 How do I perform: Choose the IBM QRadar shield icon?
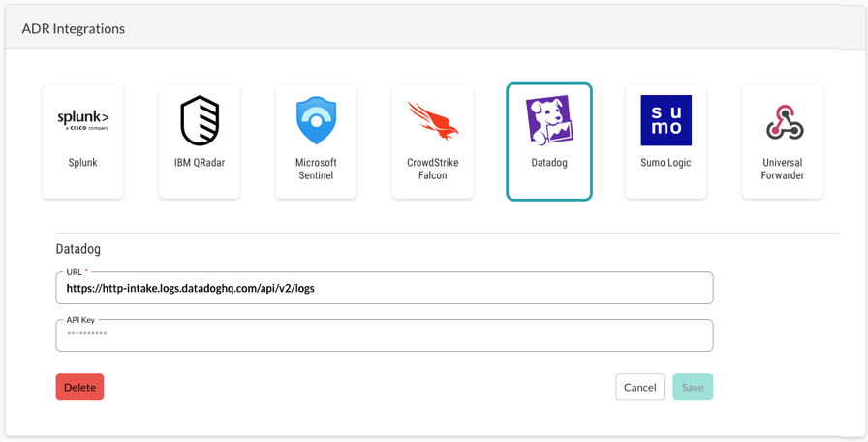pos(200,120)
